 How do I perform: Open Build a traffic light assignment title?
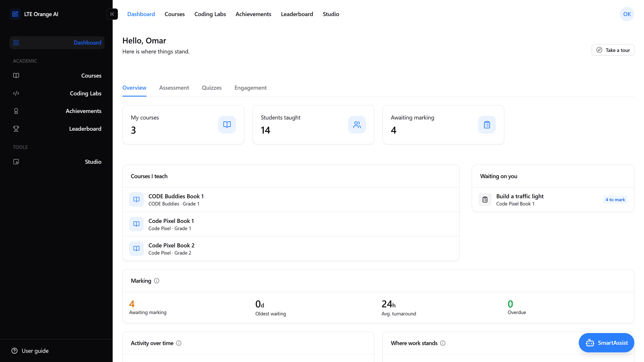tap(520, 196)
